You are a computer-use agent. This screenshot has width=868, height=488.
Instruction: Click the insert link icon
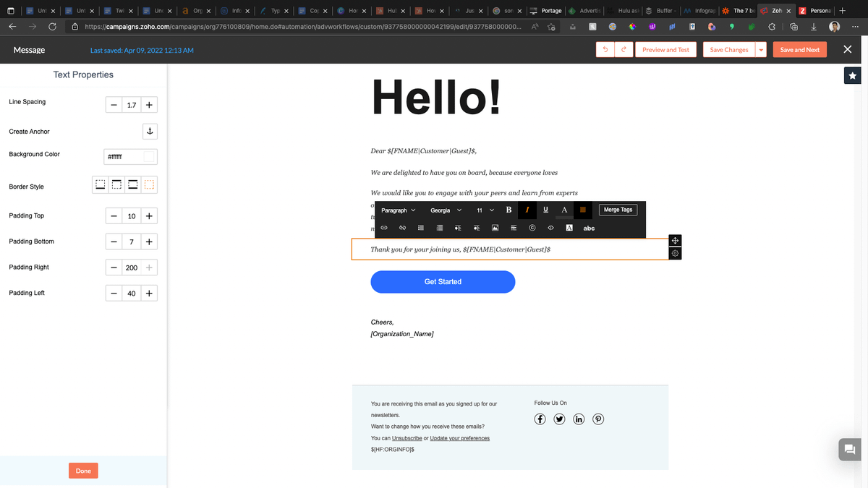384,228
